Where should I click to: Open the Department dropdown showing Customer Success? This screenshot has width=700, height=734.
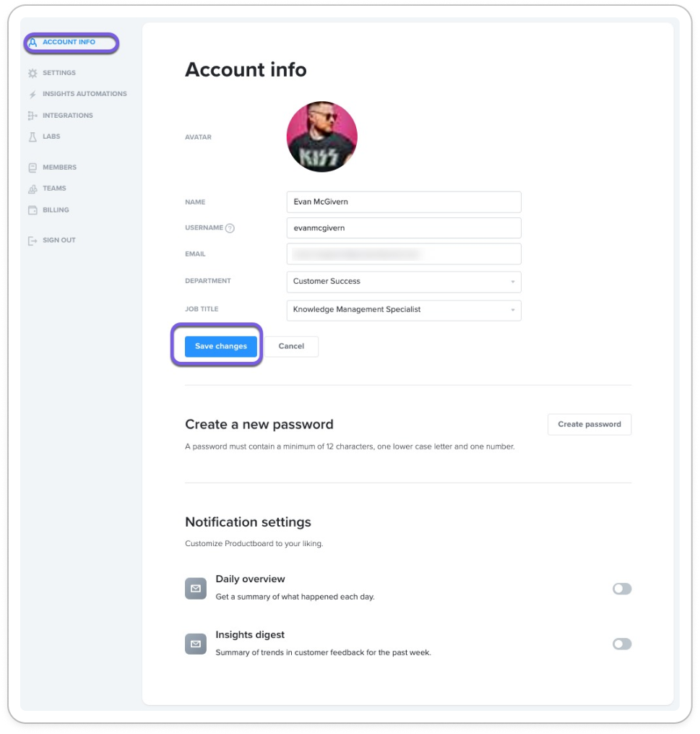[x=404, y=281]
